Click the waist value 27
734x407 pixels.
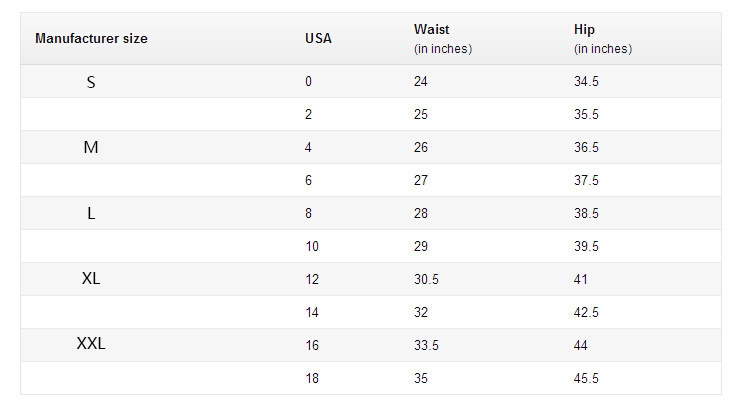tap(421, 181)
